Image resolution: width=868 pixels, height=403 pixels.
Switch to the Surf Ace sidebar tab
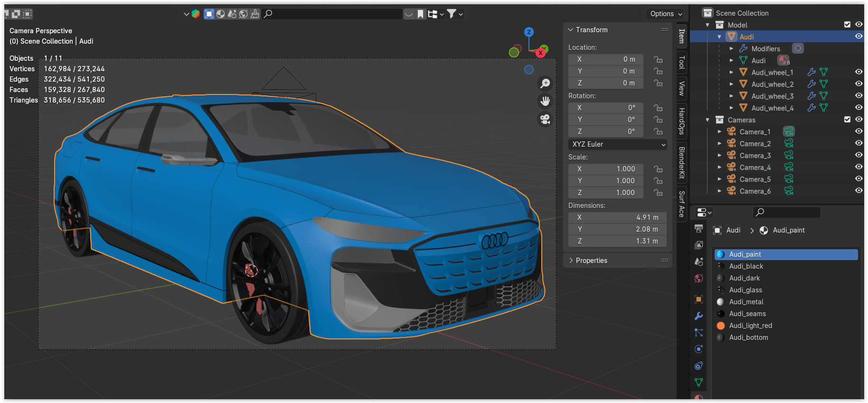click(x=682, y=204)
